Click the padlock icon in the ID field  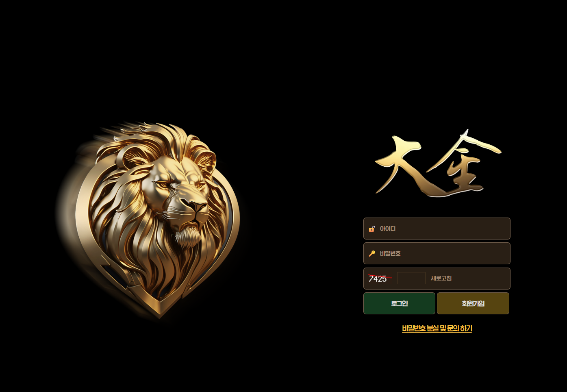[x=371, y=229]
